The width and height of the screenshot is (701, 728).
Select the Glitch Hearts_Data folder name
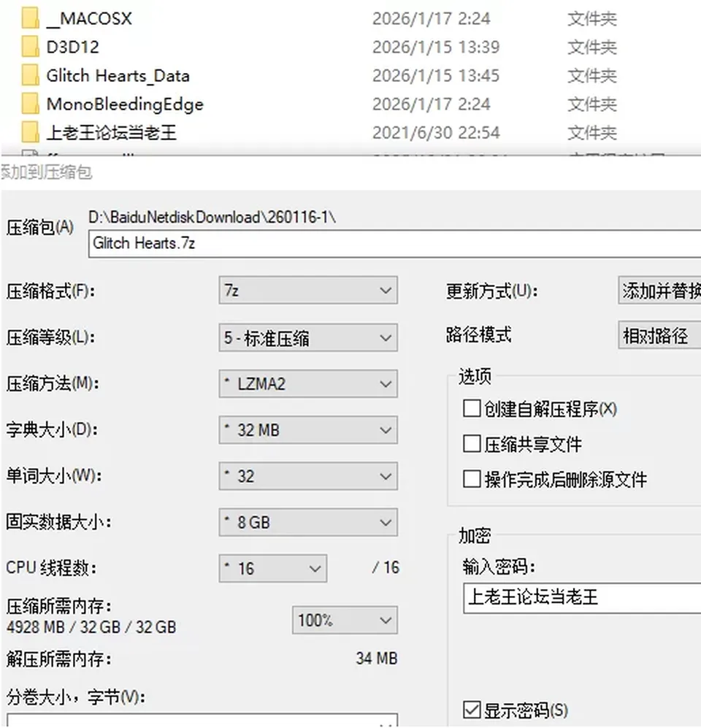tap(118, 76)
